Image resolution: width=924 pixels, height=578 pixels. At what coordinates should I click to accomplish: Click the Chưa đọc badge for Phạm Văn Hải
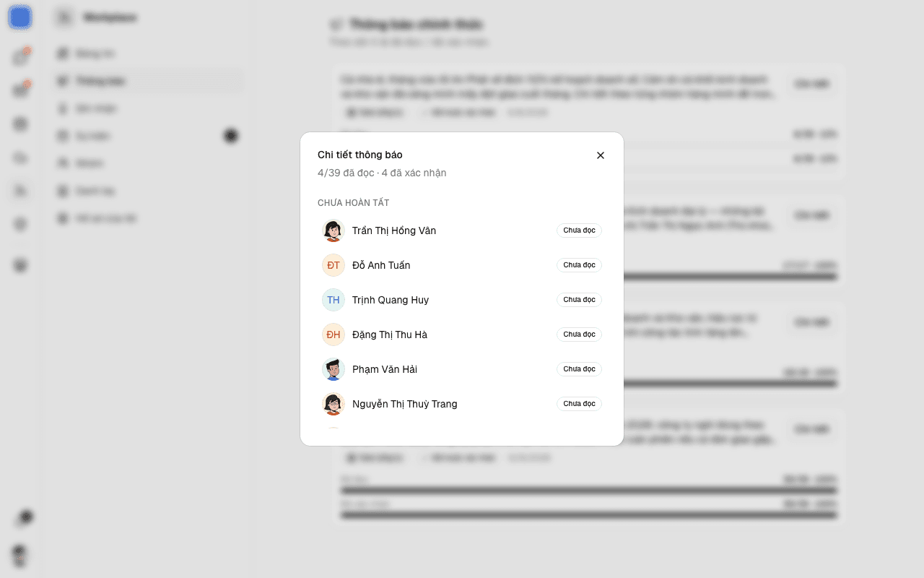click(x=579, y=369)
